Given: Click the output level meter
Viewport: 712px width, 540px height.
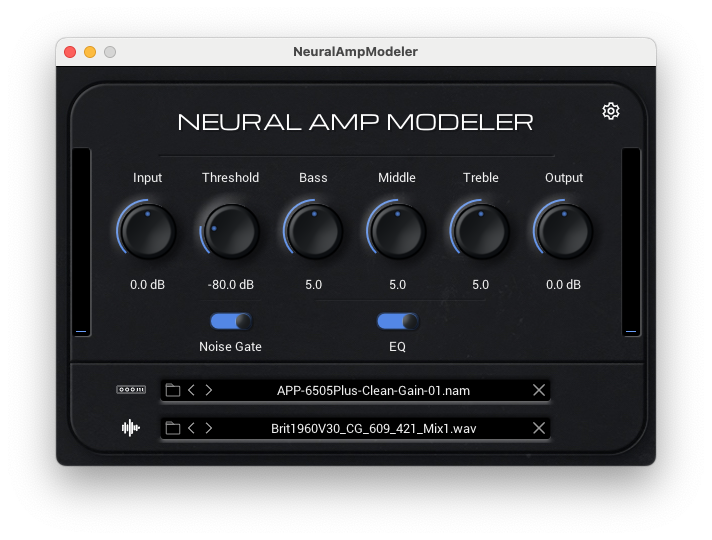Looking at the screenshot, I should pos(631,242).
